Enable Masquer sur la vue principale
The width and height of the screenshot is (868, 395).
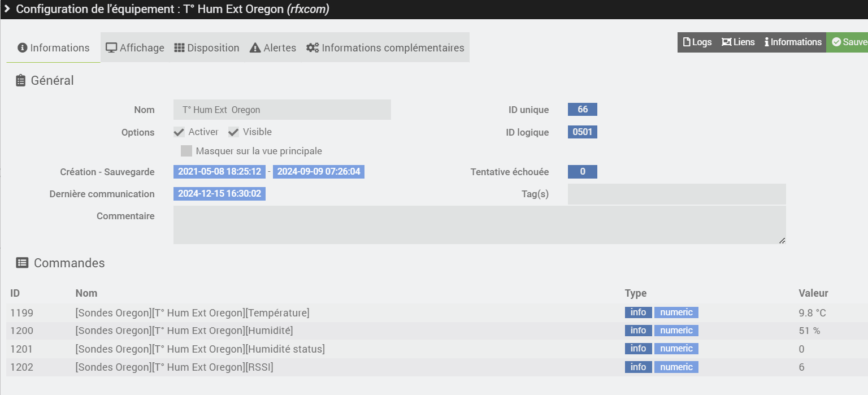(x=186, y=151)
